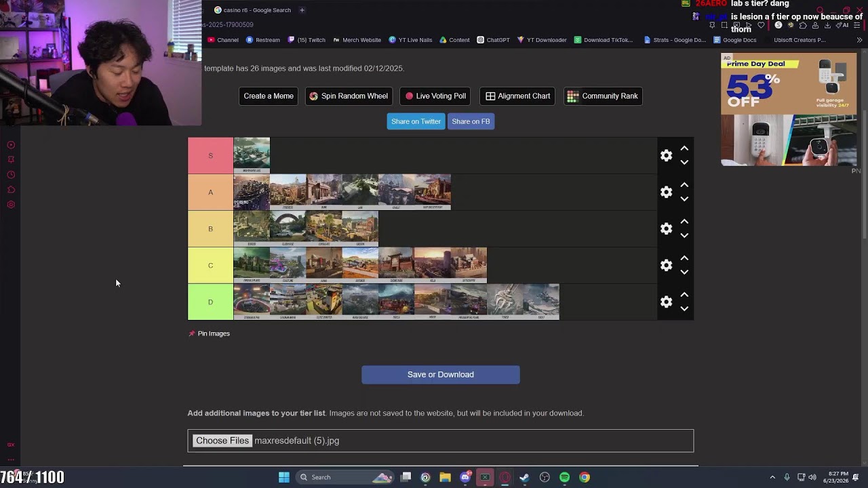Image resolution: width=868 pixels, height=488 pixels.
Task: Share tier list on Twitter
Action: (x=416, y=121)
